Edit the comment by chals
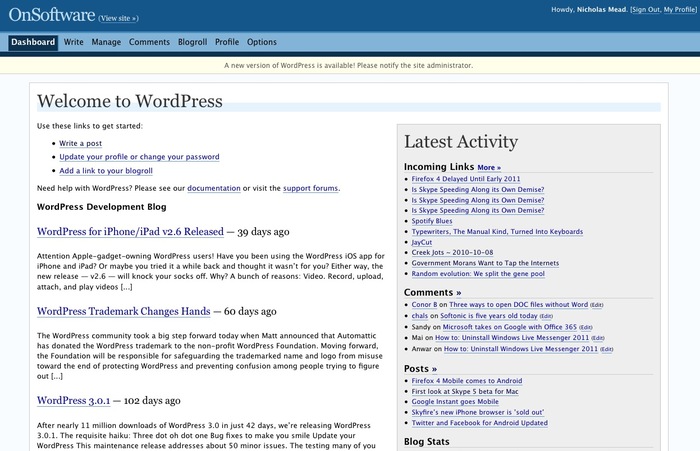 tap(546, 316)
